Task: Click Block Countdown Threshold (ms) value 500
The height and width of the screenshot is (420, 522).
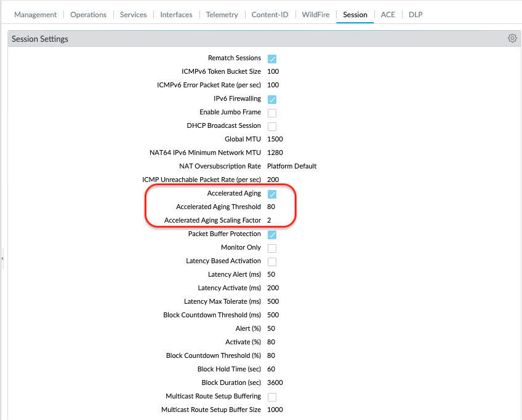Action: click(273, 315)
